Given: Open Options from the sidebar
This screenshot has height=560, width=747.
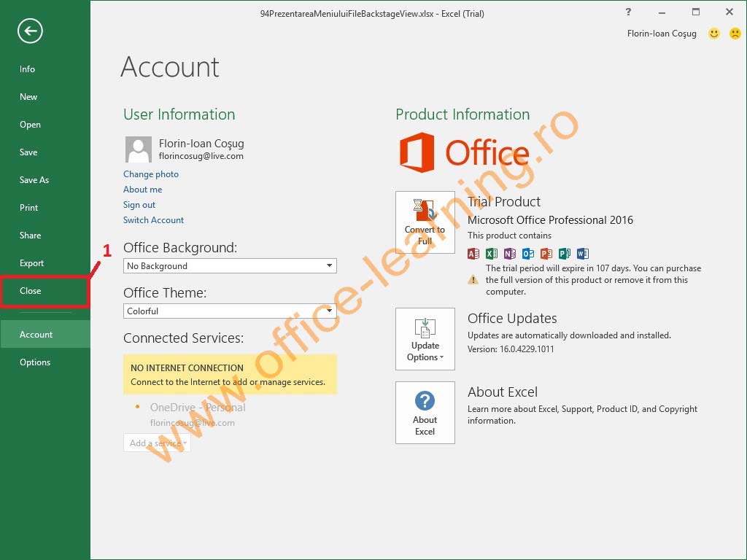Looking at the screenshot, I should click(45, 362).
